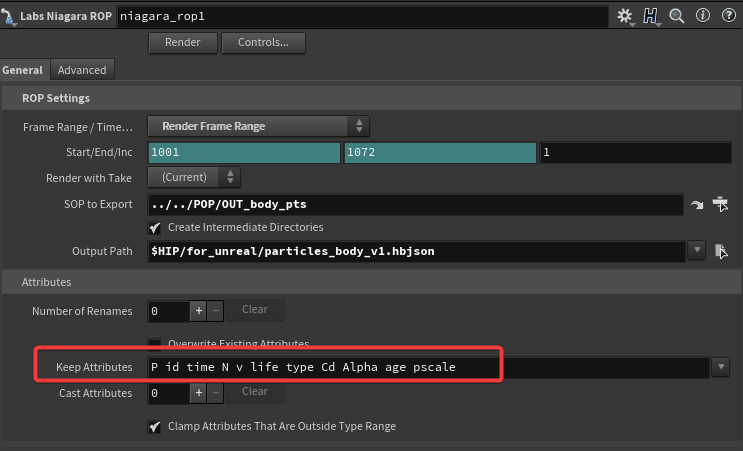Click the Cast Attributes count field

[169, 393]
